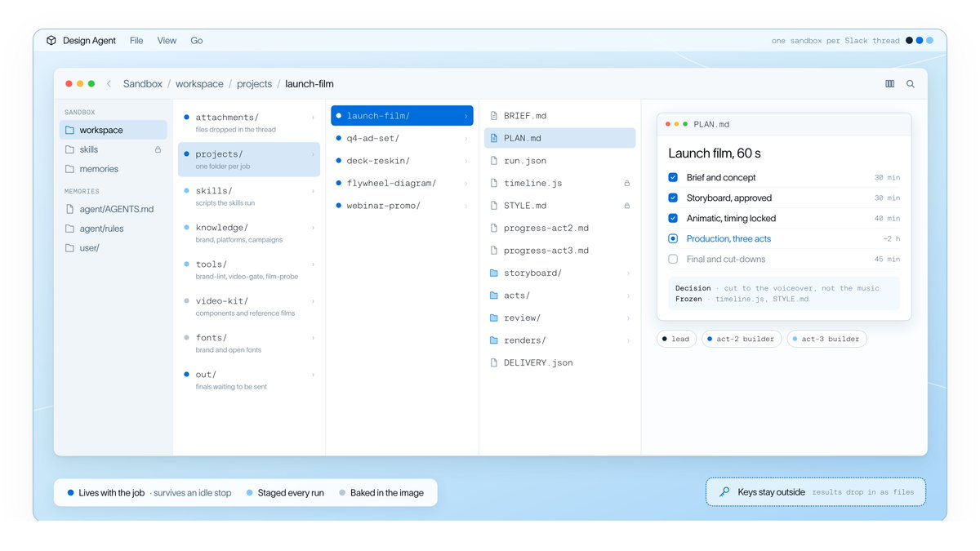Select the DELIVERY.json file row
The height and width of the screenshot is (551, 980).
point(560,362)
